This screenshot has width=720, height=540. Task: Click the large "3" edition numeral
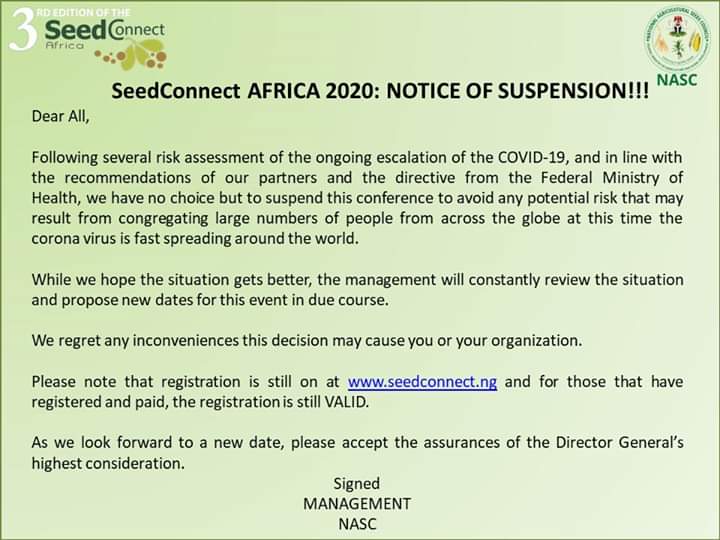tap(22, 33)
